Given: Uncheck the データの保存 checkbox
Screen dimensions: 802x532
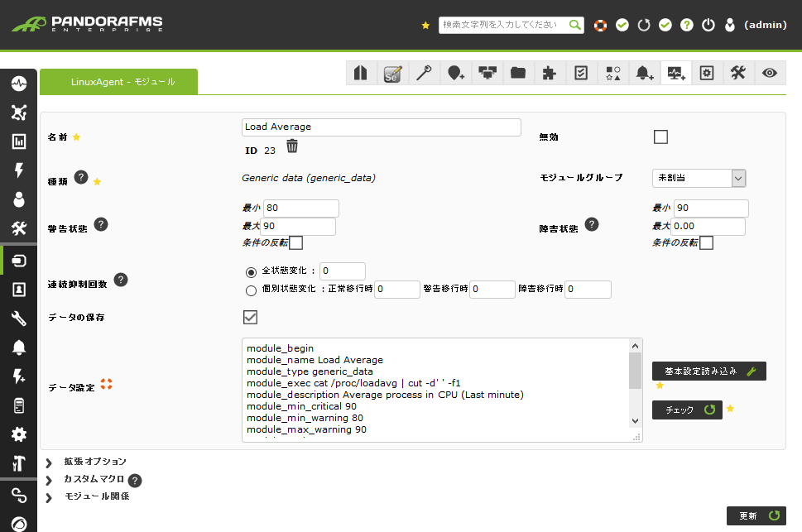Looking at the screenshot, I should coord(250,317).
